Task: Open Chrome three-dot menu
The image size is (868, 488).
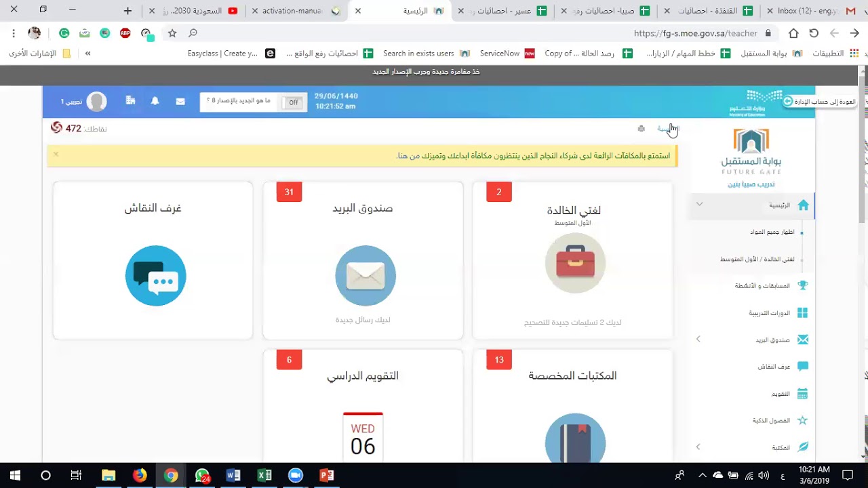Action: point(14,33)
